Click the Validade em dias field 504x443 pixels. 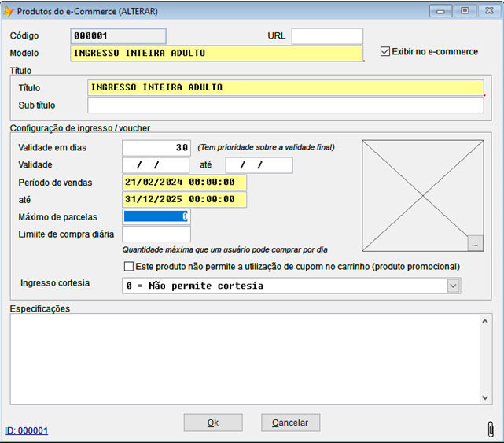point(156,147)
